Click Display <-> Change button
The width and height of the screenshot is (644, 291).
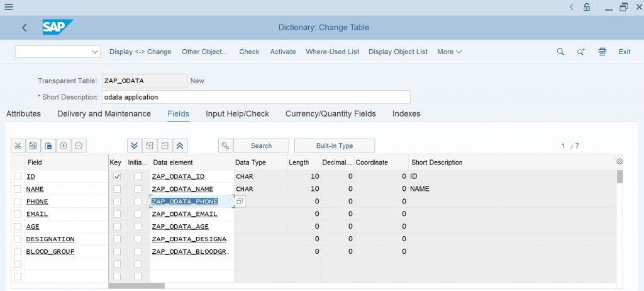pos(140,52)
